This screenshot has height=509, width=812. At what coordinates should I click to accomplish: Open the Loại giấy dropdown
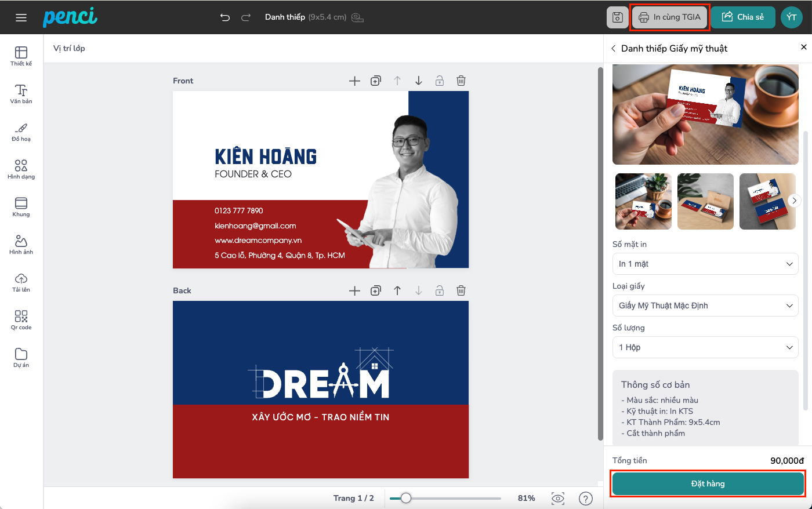[705, 306]
